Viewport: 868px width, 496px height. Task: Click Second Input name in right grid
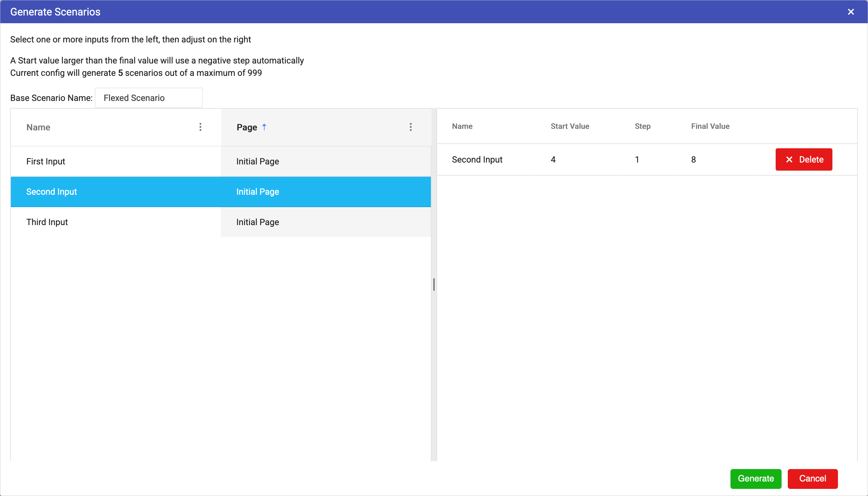pyautogui.click(x=477, y=159)
